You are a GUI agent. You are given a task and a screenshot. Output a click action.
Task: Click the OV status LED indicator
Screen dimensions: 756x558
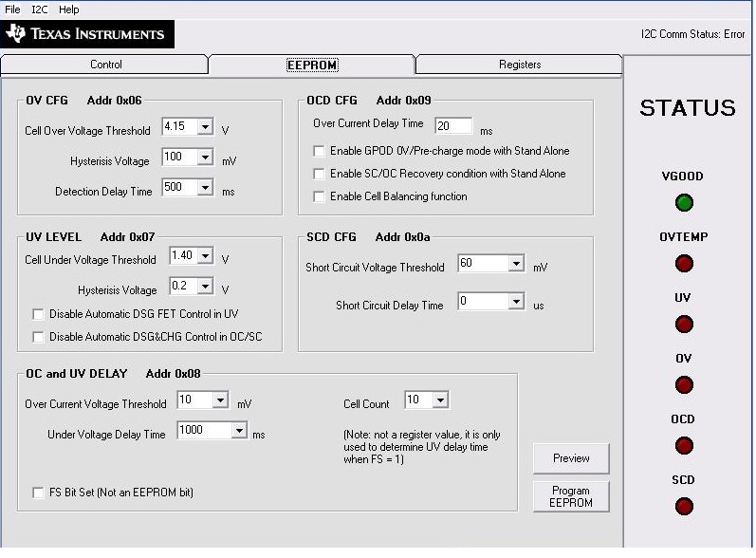click(683, 384)
